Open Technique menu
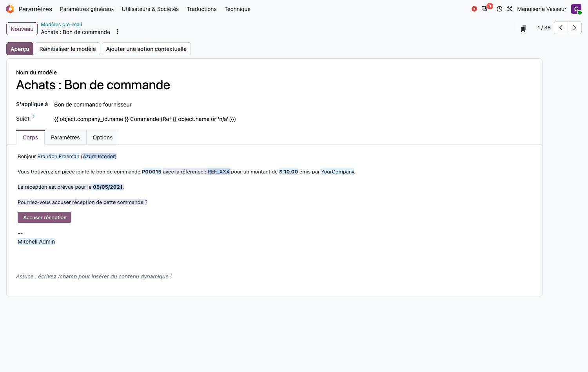This screenshot has width=588, height=372. (238, 9)
